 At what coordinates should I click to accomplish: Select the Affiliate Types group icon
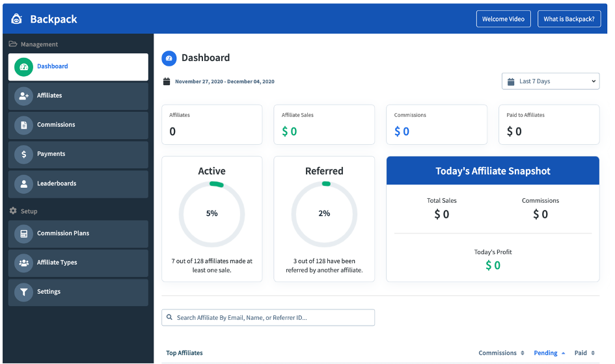click(23, 263)
